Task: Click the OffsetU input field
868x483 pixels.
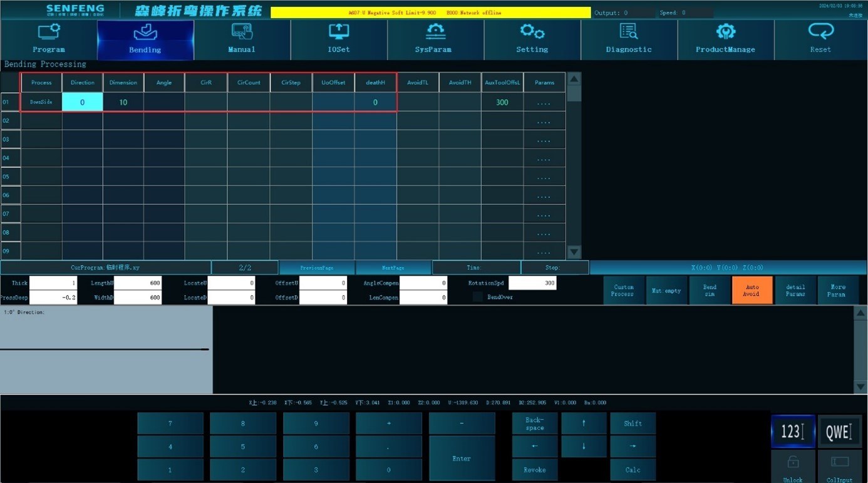Action: coord(323,283)
